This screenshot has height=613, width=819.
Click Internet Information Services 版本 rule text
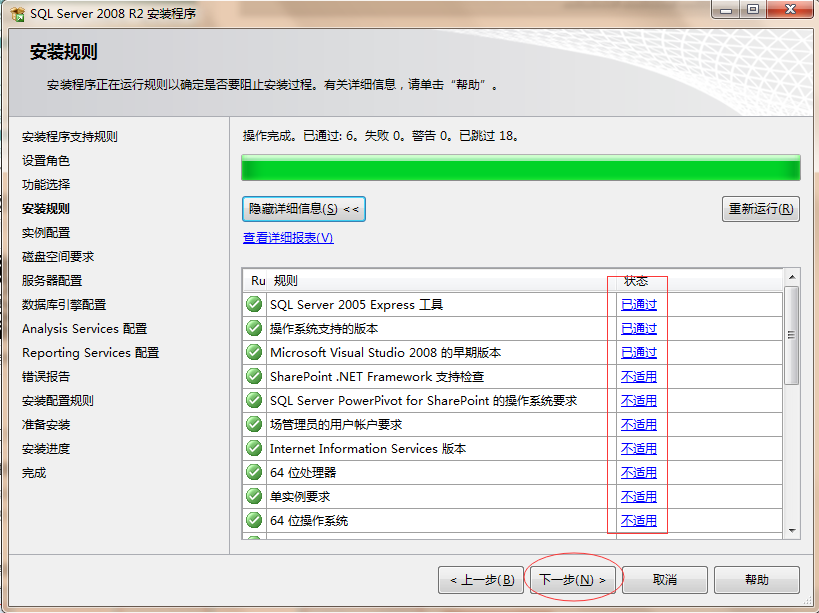click(x=368, y=449)
